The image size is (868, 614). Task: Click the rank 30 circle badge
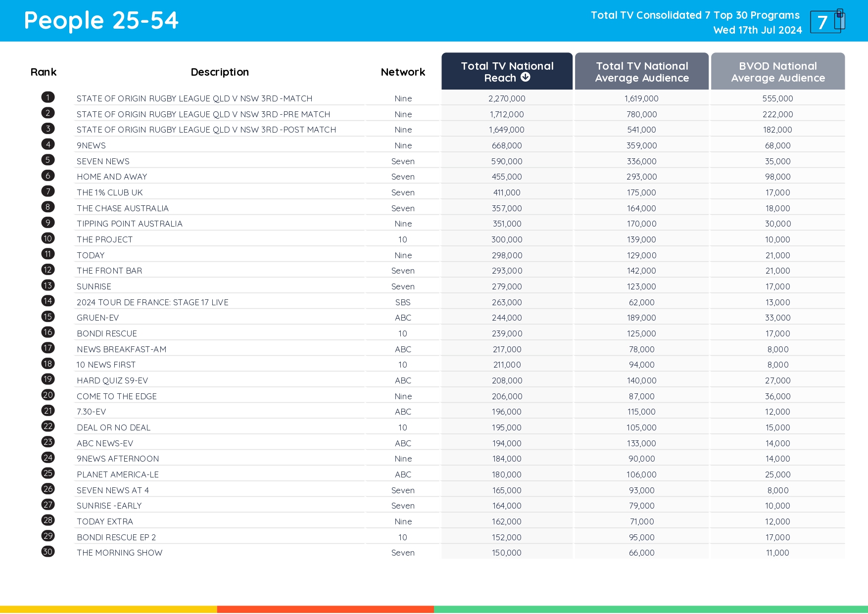[x=48, y=552]
